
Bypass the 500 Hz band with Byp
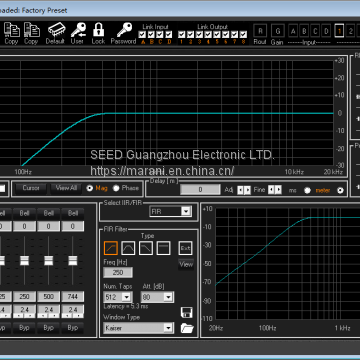pos(49,328)
